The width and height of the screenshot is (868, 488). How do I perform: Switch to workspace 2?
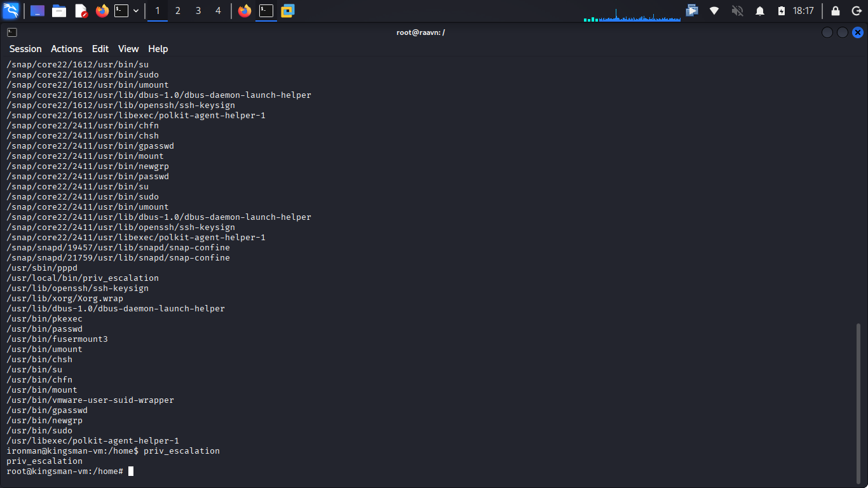pyautogui.click(x=178, y=11)
